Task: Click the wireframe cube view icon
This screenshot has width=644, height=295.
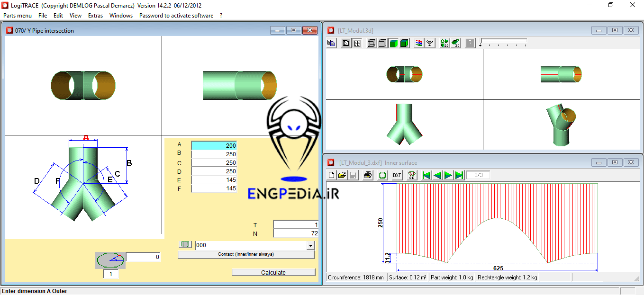Action: [372, 44]
